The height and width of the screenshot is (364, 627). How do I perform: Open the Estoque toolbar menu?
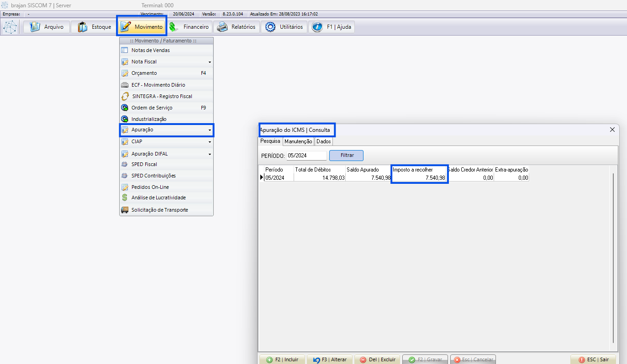click(x=95, y=27)
